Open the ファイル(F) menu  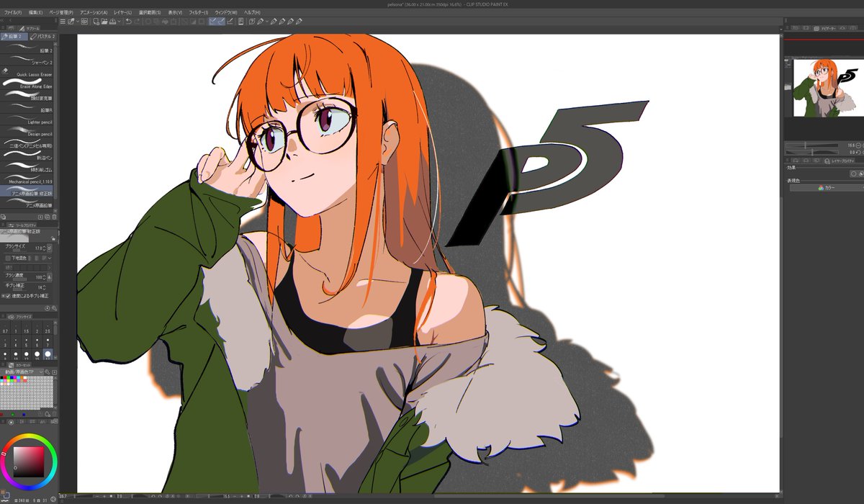coord(13,12)
